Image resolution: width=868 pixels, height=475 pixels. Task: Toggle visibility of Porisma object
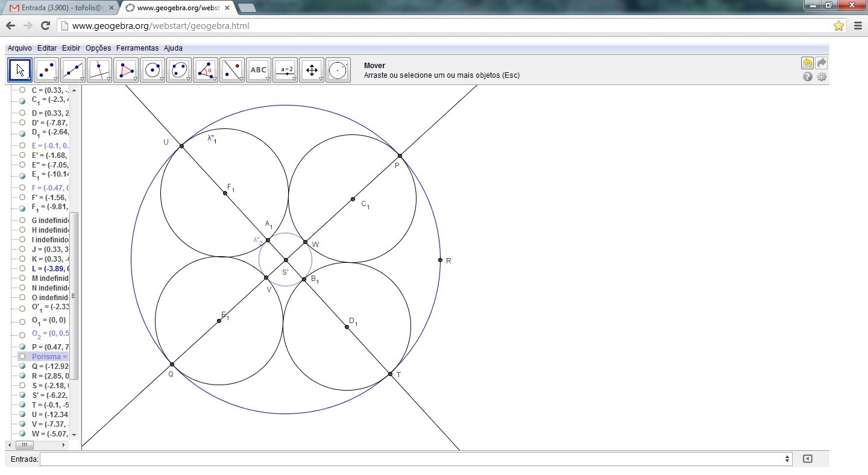tap(22, 357)
